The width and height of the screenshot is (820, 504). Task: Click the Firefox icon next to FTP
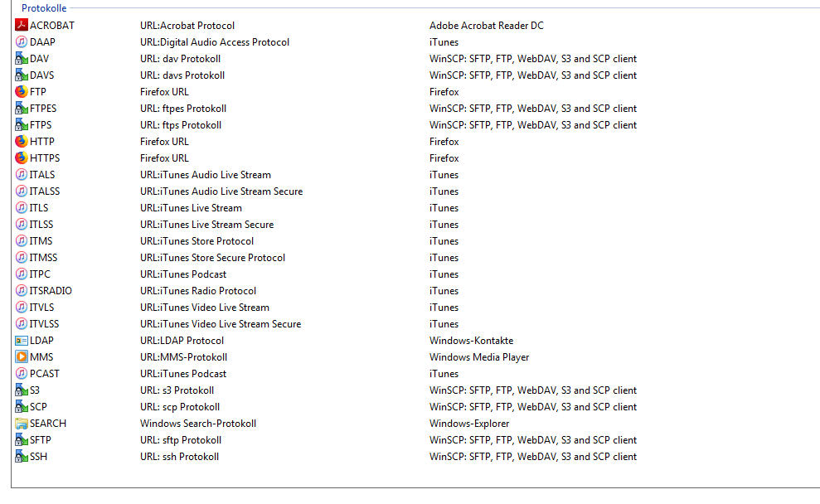[22, 91]
